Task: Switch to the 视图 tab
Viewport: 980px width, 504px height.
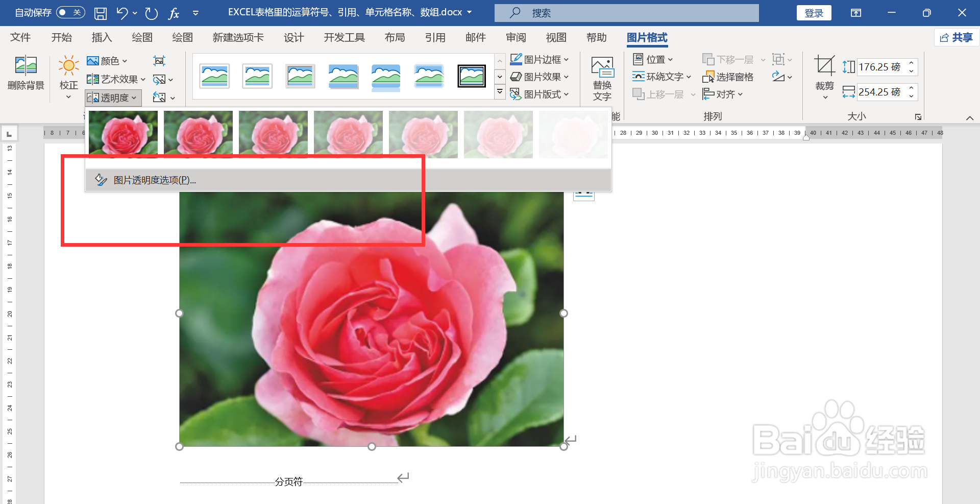Action: pos(556,37)
